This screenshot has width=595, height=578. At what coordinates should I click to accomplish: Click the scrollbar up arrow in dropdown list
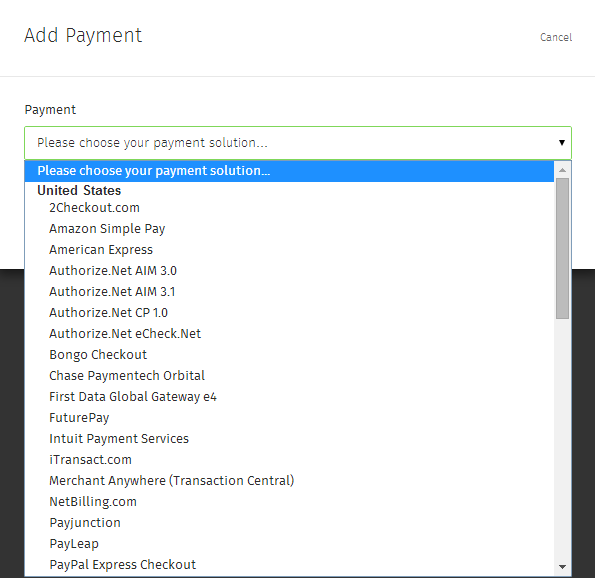pyautogui.click(x=562, y=170)
